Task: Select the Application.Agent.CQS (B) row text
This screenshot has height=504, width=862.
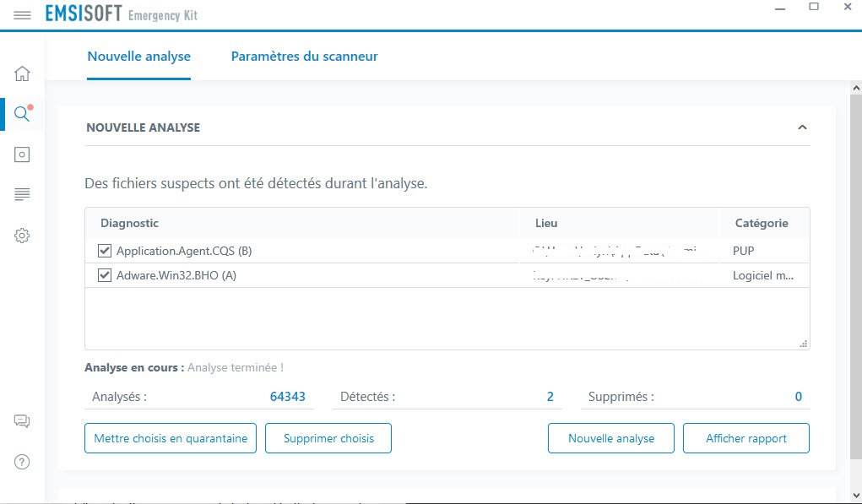Action: click(x=184, y=252)
